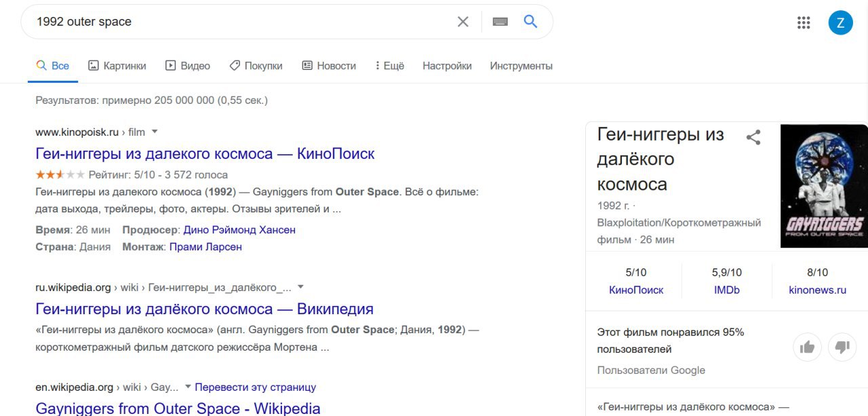Switch to the Видео tab
Viewport: 868px width, 416px height.
(188, 66)
